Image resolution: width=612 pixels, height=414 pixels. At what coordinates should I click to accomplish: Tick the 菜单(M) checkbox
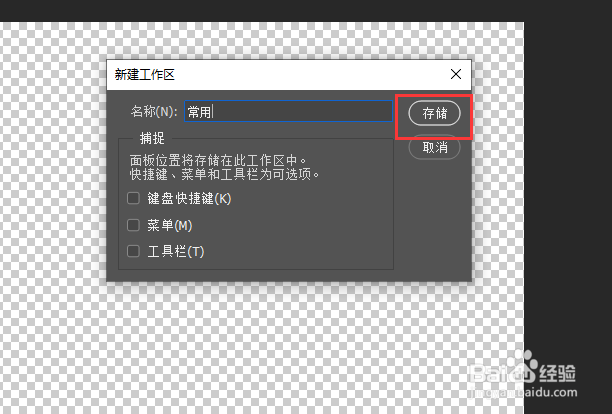pos(133,225)
